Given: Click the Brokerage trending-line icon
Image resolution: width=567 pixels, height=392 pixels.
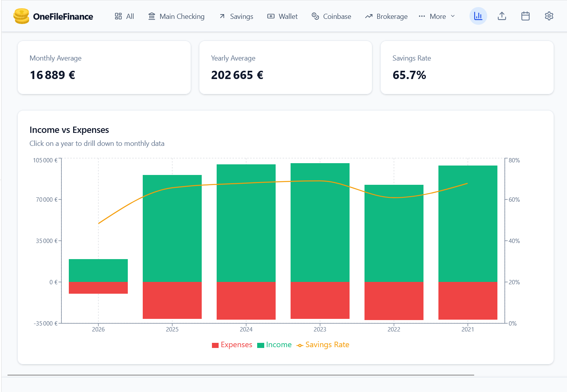Looking at the screenshot, I should tap(368, 16).
